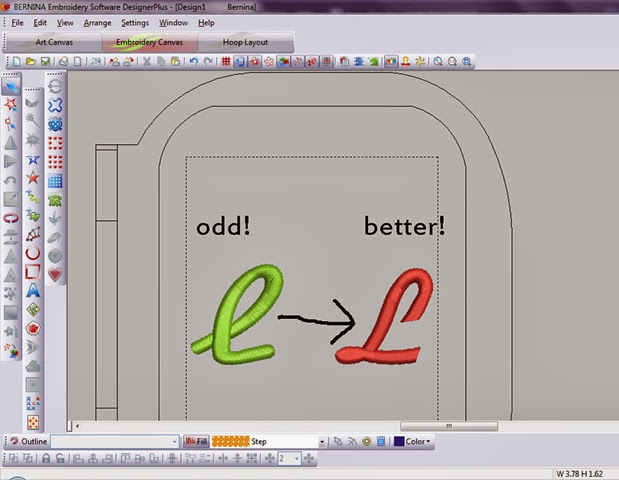
Task: Select the blue star outline tool
Action: (x=33, y=160)
